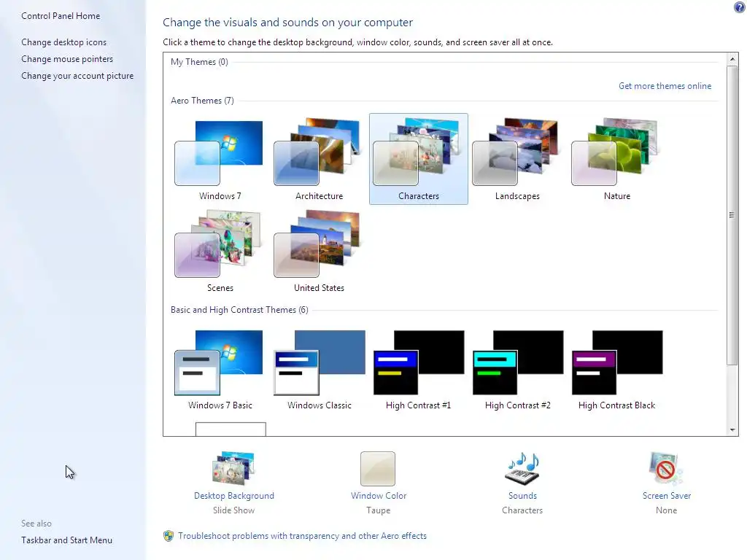Click the Window Color Taupe swatch

click(x=378, y=469)
